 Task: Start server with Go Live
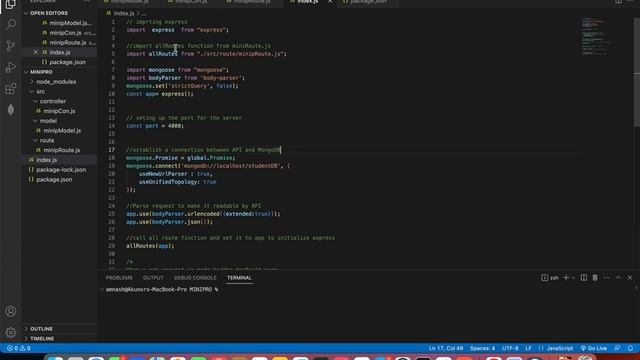tap(594, 348)
